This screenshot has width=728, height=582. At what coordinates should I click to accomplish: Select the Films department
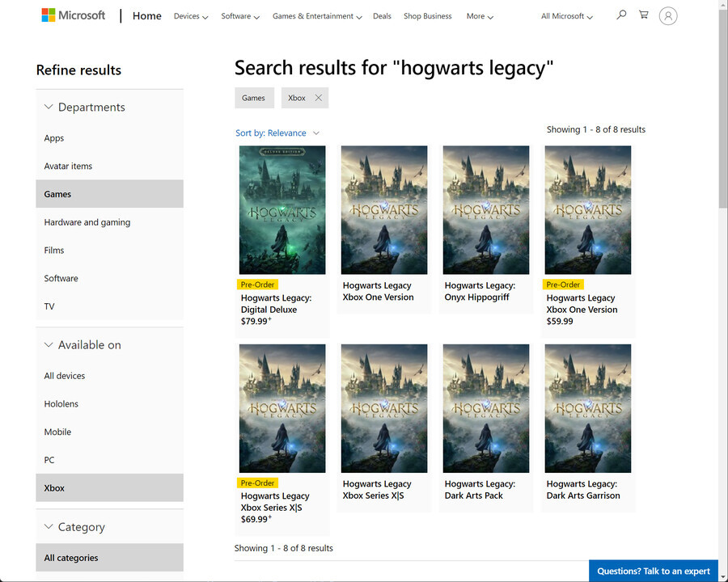click(x=109, y=250)
